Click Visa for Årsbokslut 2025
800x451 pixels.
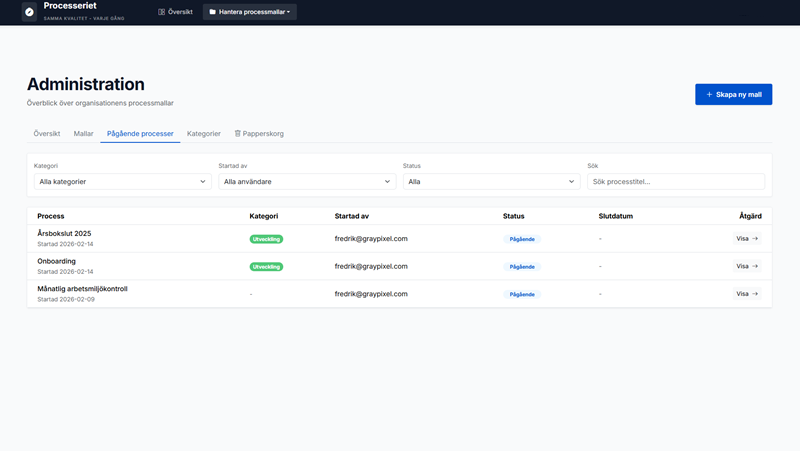point(747,239)
